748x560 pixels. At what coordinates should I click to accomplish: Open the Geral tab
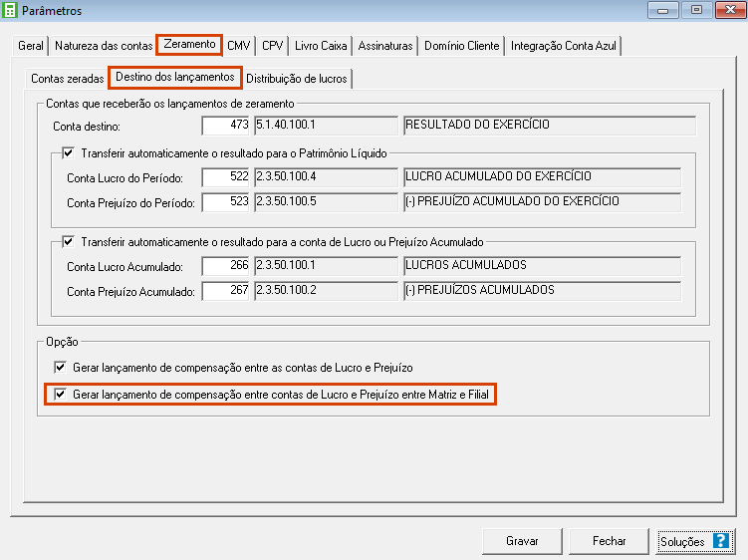31,46
